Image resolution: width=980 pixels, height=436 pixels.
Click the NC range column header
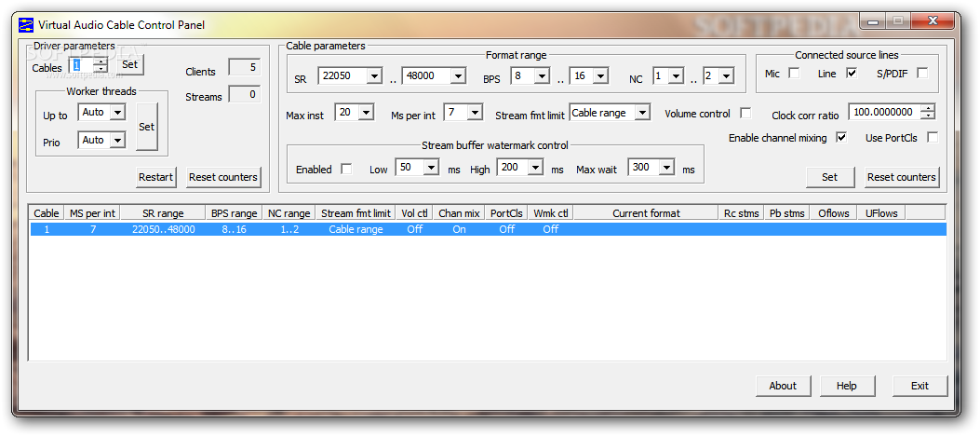(x=289, y=213)
